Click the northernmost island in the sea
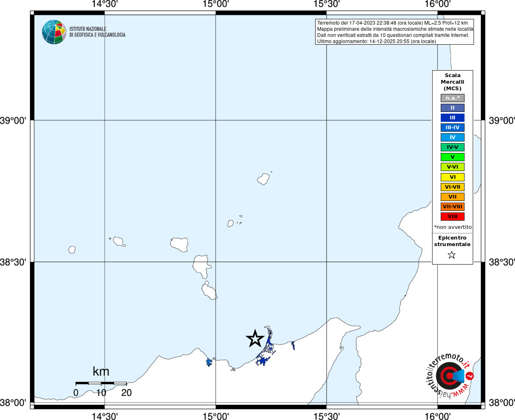This screenshot has height=420, width=515. pyautogui.click(x=263, y=179)
